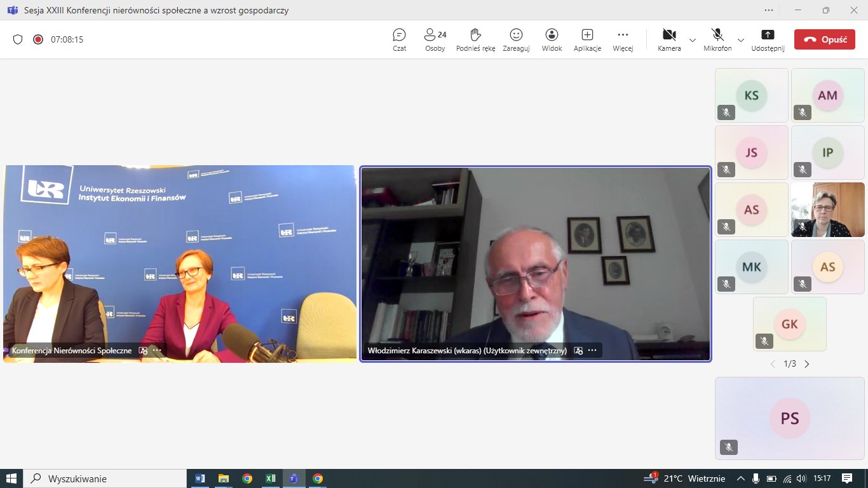Click the recording indicator icon

click(38, 39)
